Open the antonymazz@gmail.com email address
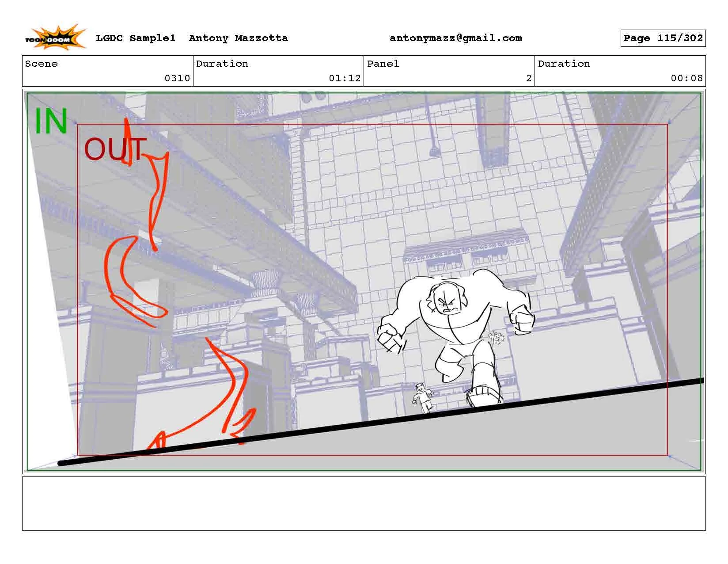728x564 pixels. point(456,38)
